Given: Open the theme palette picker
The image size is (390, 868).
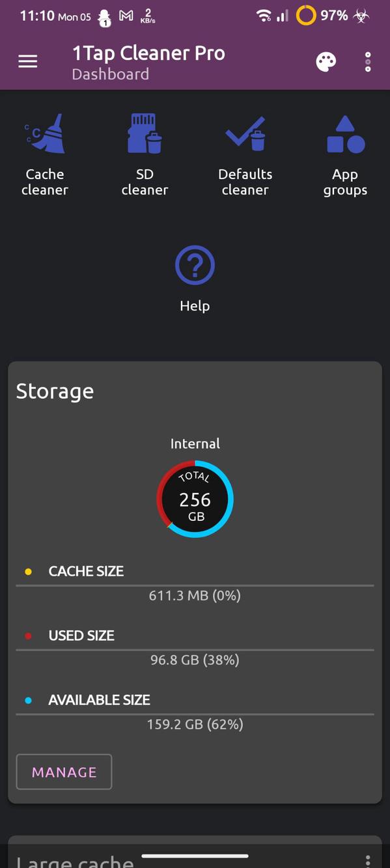Looking at the screenshot, I should tap(325, 61).
